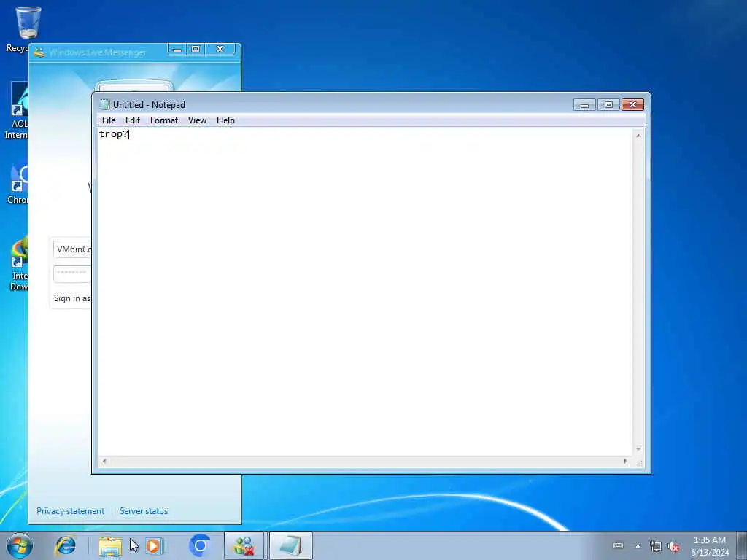Image resolution: width=747 pixels, height=560 pixels.
Task: Click Notepad vertical scrollbar up arrow
Action: point(638,136)
